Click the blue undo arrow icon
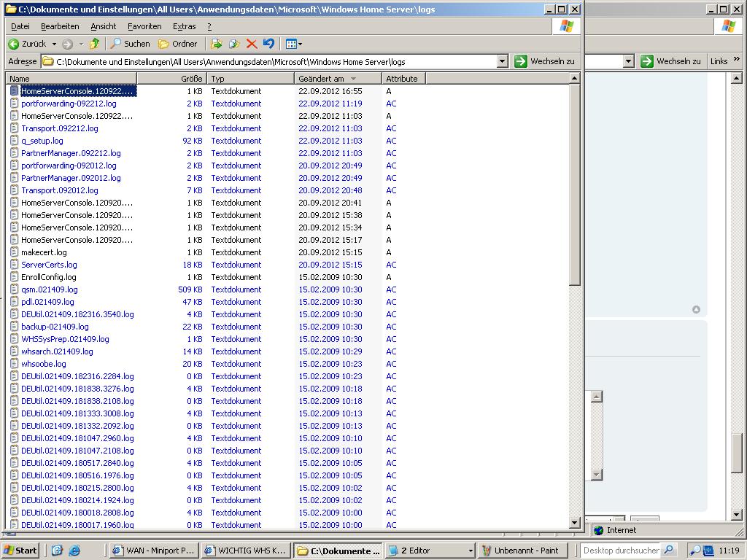The image size is (747, 560). [x=268, y=44]
